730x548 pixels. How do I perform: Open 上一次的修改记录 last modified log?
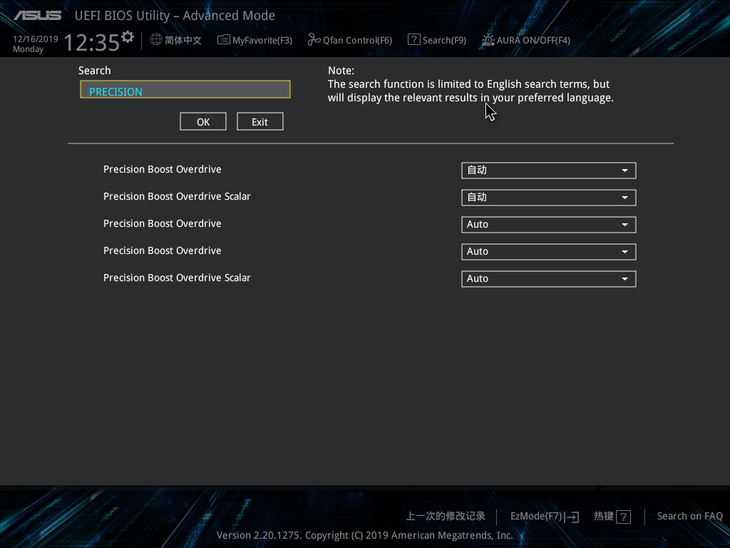click(x=446, y=516)
